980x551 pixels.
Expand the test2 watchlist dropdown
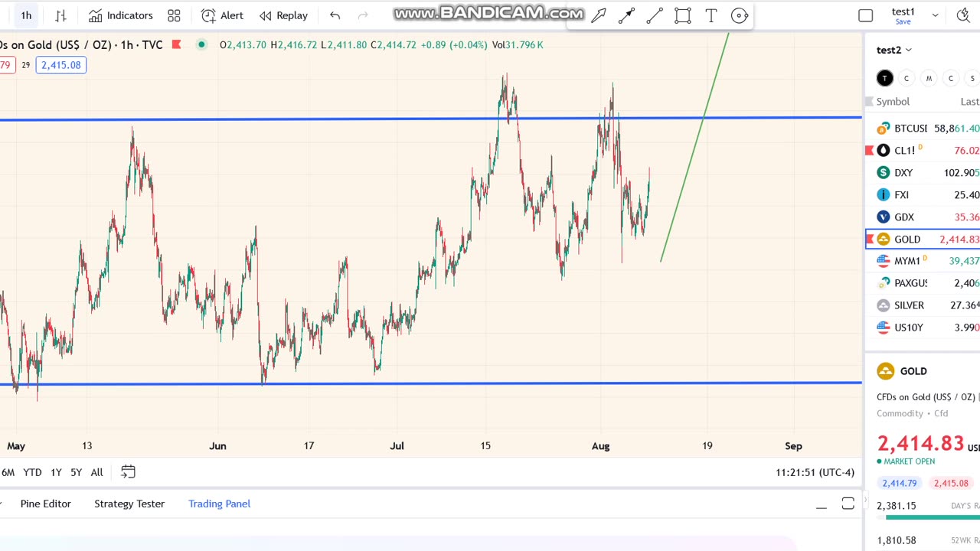(894, 50)
